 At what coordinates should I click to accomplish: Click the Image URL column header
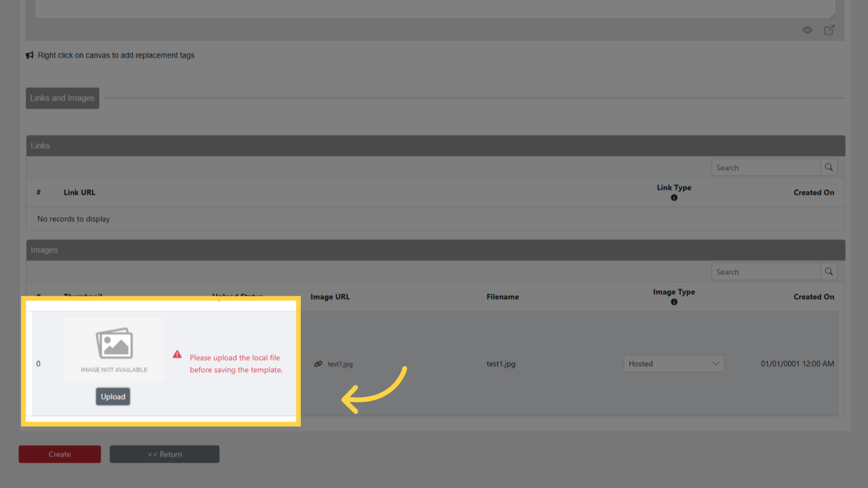(x=330, y=297)
